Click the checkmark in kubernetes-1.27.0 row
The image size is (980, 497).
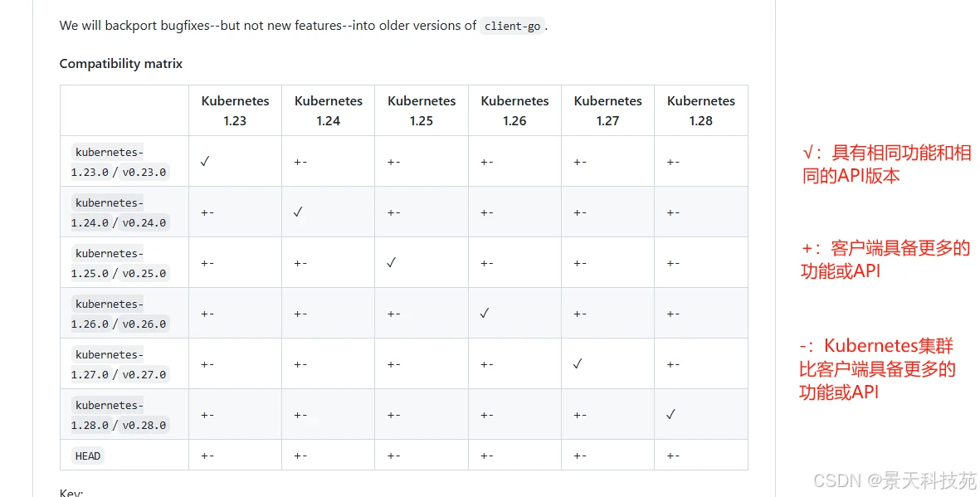pyautogui.click(x=578, y=363)
